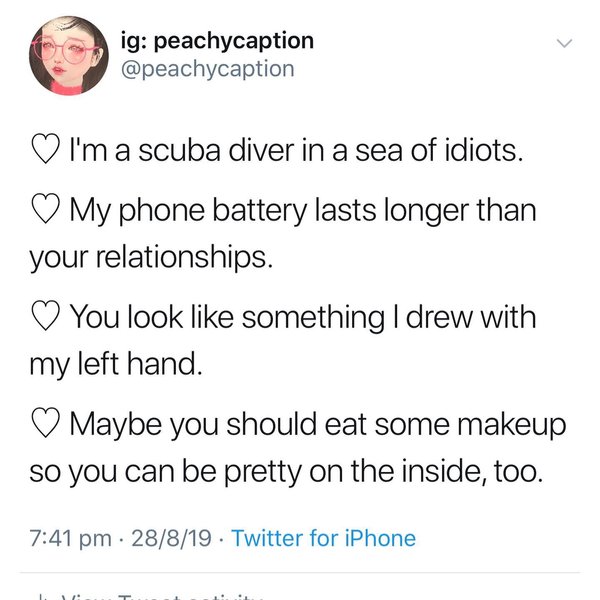Image resolution: width=600 pixels, height=600 pixels.
Task: Open the 'ig: peachycaption' display name
Action: coord(216,40)
